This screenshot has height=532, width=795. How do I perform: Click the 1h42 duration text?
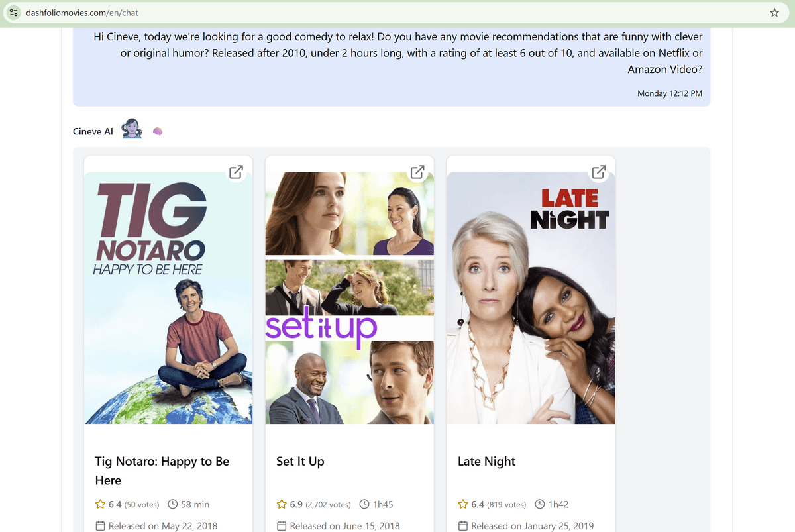[558, 504]
